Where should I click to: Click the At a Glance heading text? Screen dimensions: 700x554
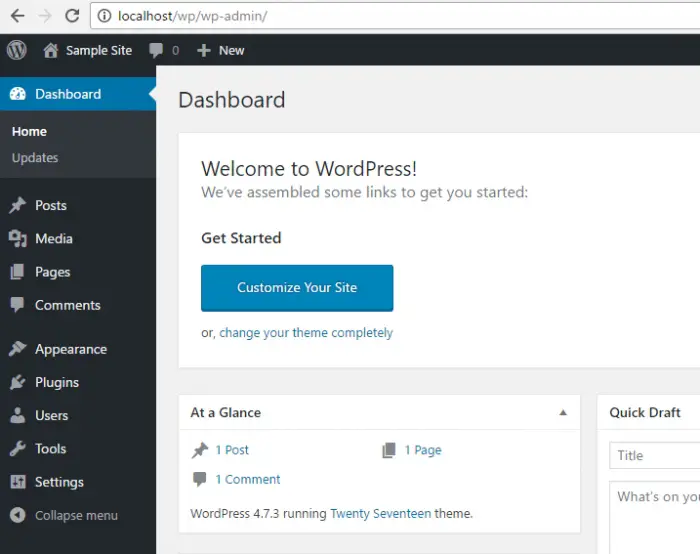pyautogui.click(x=225, y=412)
